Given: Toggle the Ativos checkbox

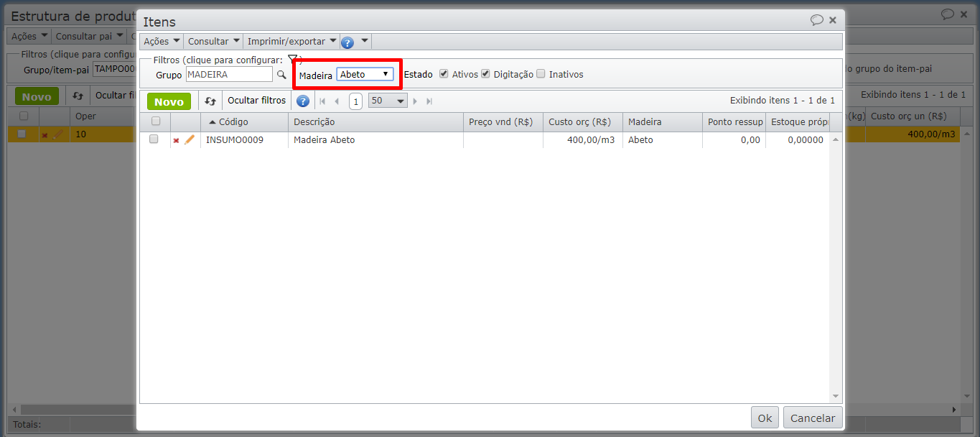Looking at the screenshot, I should (x=444, y=73).
